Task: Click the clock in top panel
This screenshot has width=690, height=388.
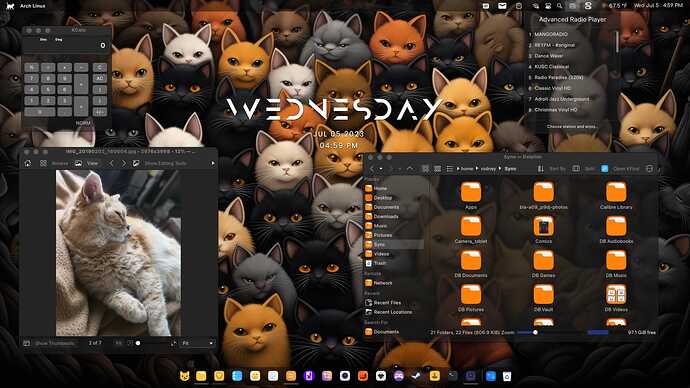Action: tap(658, 6)
